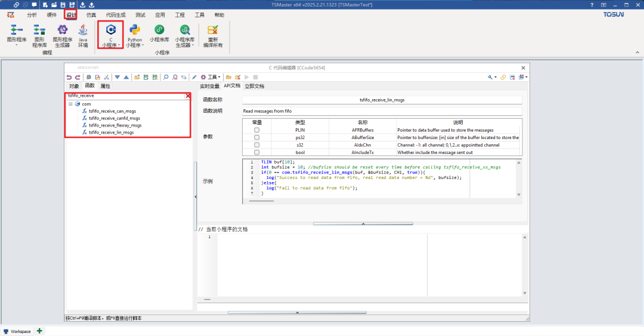This screenshot has height=336, width=644.
Task: Switch to the 属性 tab
Action: (x=106, y=86)
